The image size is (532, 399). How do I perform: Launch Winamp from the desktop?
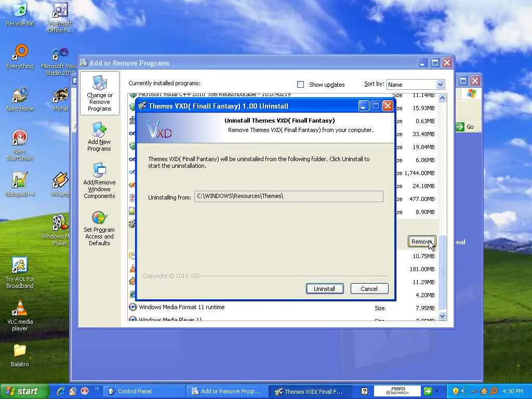point(60,185)
